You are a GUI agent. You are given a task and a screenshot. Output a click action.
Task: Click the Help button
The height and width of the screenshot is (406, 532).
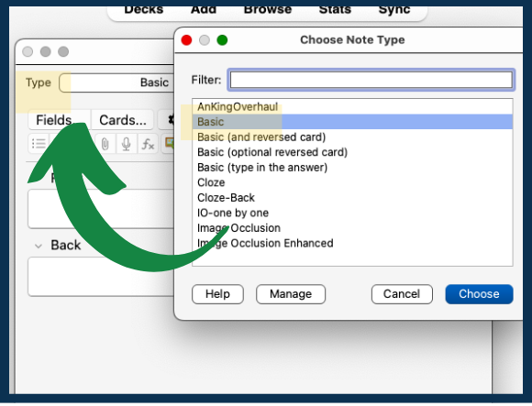pyautogui.click(x=217, y=294)
